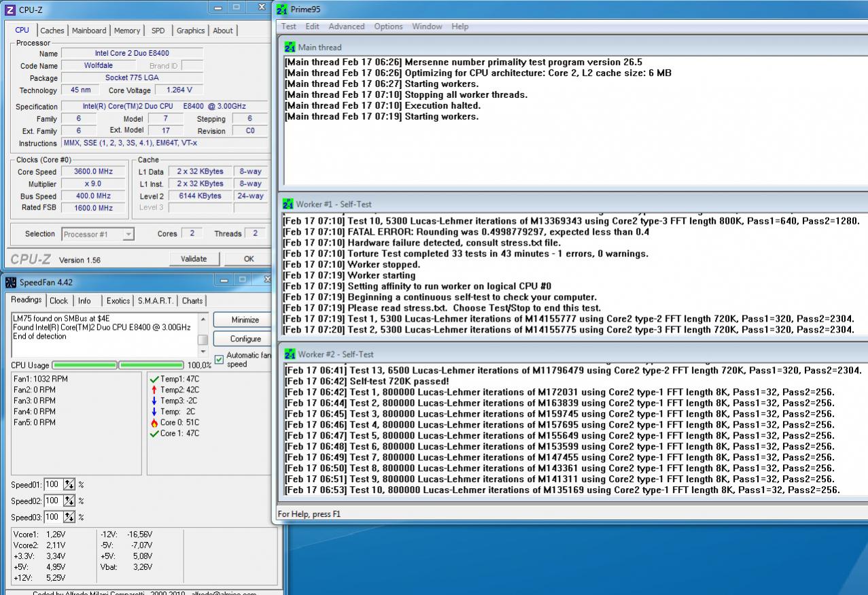This screenshot has height=595, width=868.
Task: Adjust the Speed01 spinner arrows
Action: click(69, 485)
